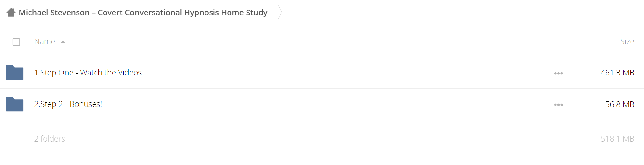The height and width of the screenshot is (165, 644).
Task: Go to the home folder icon
Action: (x=11, y=13)
